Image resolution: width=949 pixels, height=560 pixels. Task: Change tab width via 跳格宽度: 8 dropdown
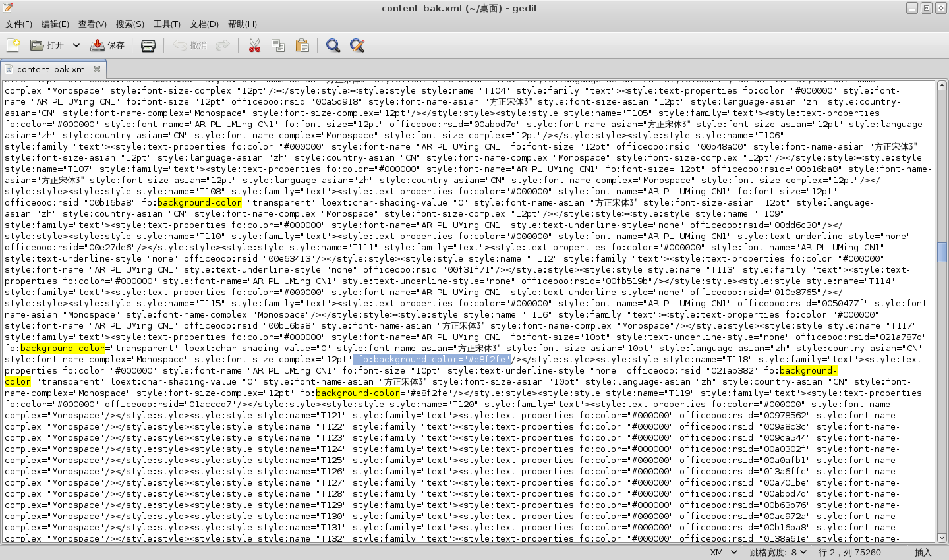[778, 552]
